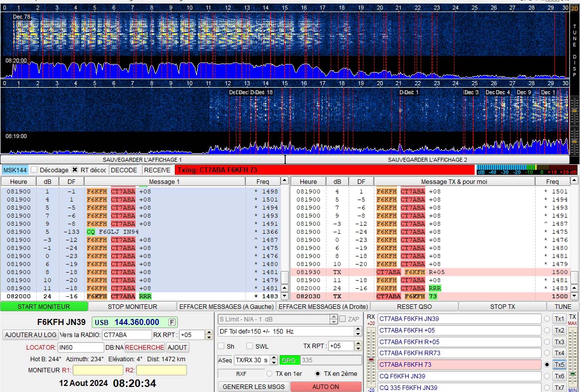580x392 pixels.
Task: Click the STOP TX button
Action: (502, 306)
